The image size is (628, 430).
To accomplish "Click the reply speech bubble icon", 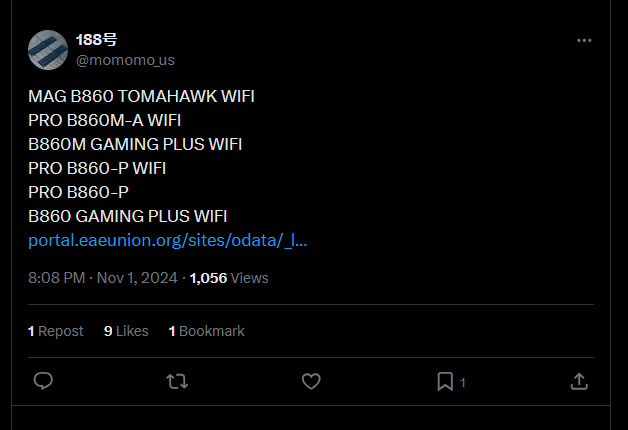I will point(43,381).
